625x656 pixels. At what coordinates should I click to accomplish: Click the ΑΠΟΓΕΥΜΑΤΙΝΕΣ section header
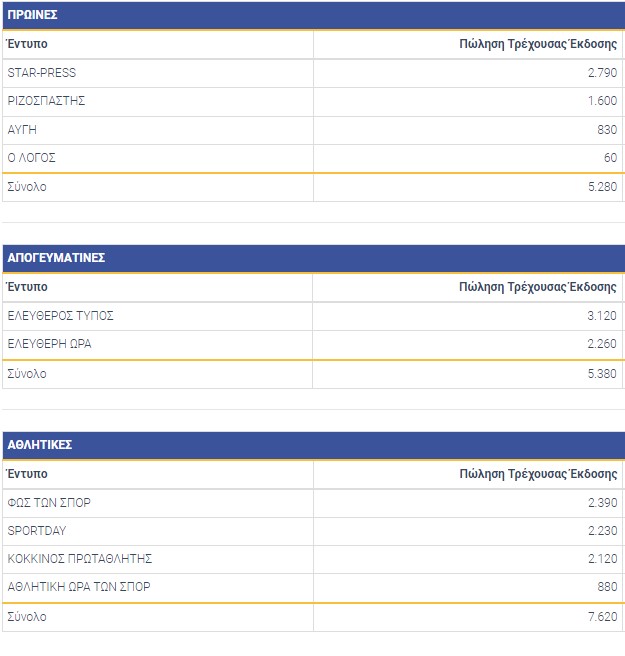(x=56, y=258)
